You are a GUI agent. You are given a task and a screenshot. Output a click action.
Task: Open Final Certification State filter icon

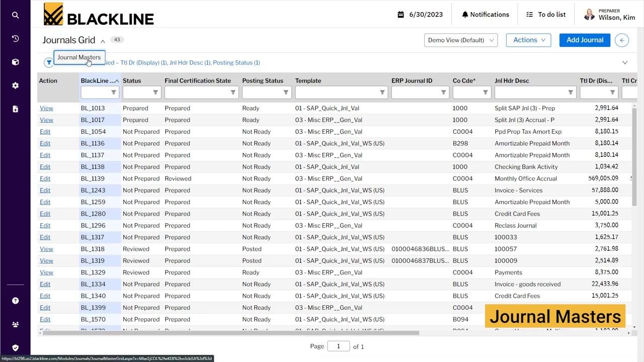click(x=233, y=92)
